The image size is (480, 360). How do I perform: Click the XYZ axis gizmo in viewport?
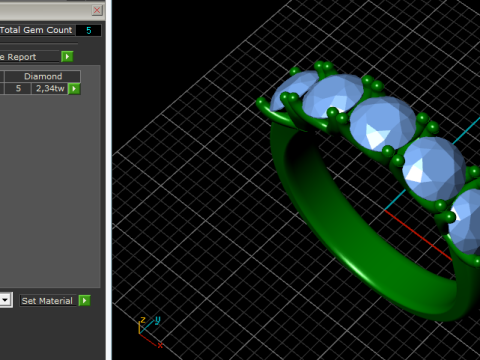click(x=150, y=332)
